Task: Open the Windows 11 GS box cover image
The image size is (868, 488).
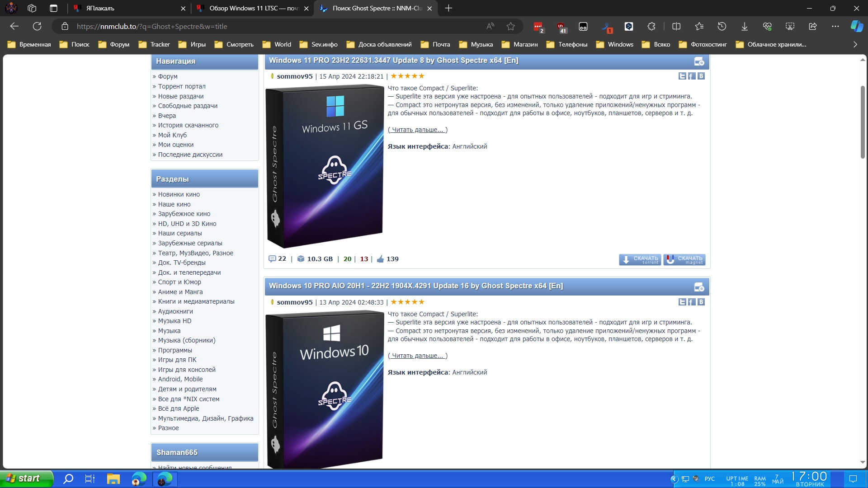Action: point(325,166)
